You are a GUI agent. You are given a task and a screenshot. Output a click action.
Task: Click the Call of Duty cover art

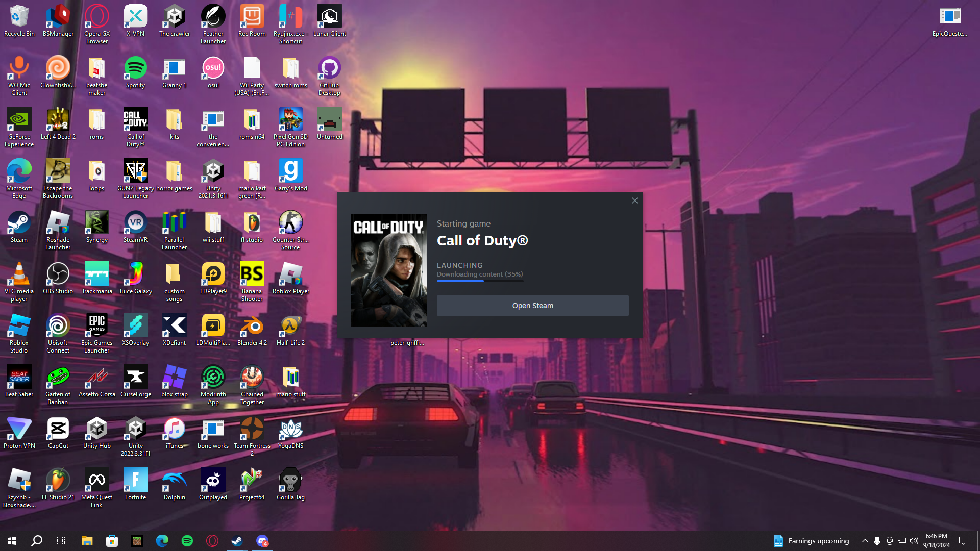pos(388,270)
